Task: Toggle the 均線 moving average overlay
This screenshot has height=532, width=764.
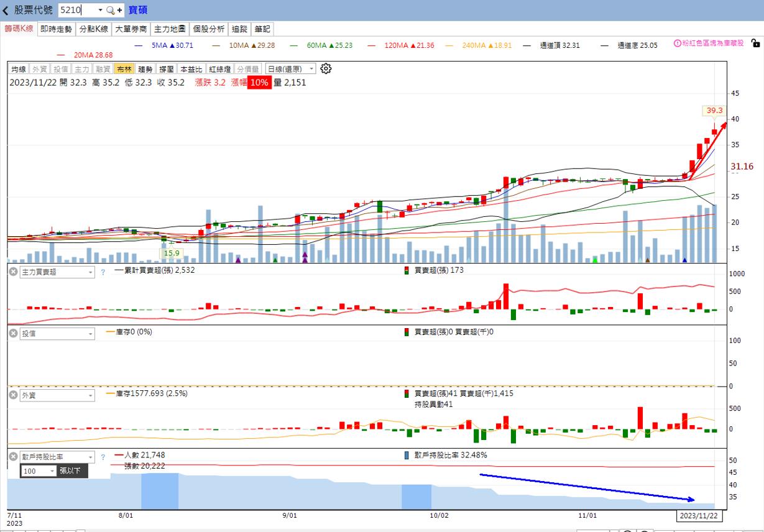Action: pyautogui.click(x=19, y=69)
